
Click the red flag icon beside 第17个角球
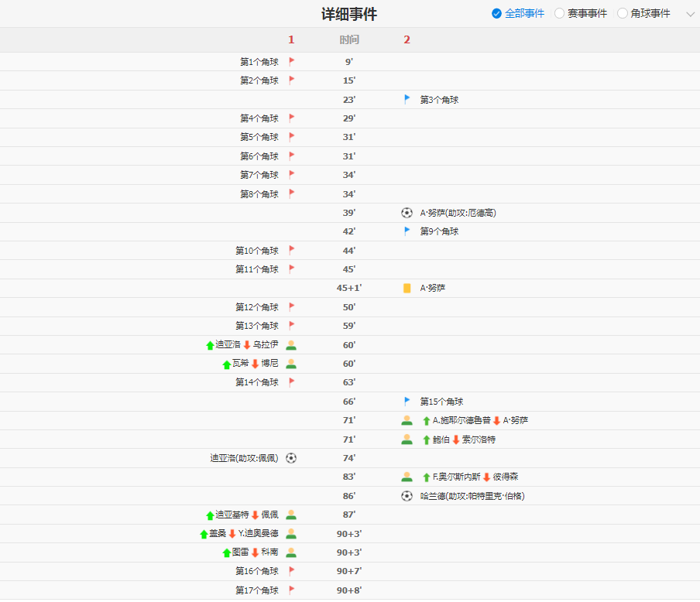[x=291, y=590]
